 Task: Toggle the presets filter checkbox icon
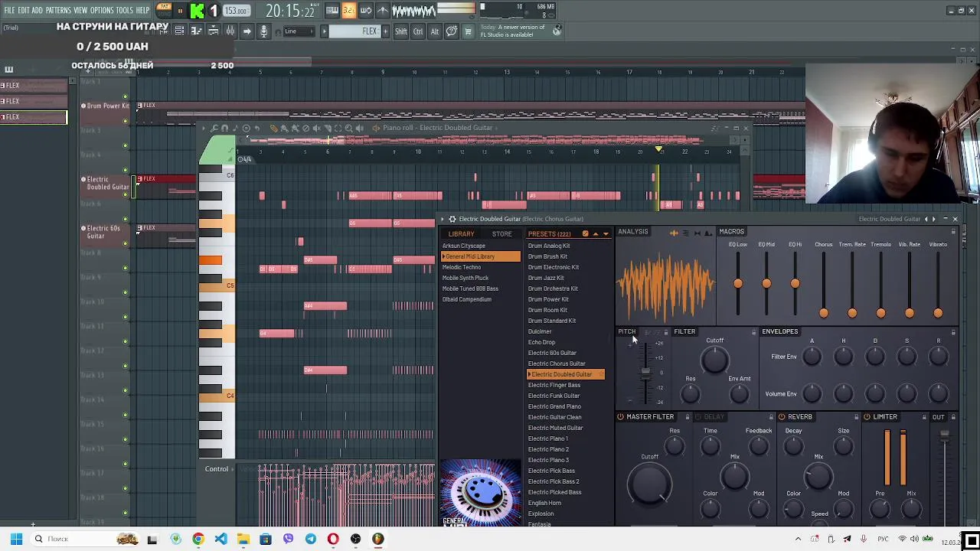tap(586, 233)
